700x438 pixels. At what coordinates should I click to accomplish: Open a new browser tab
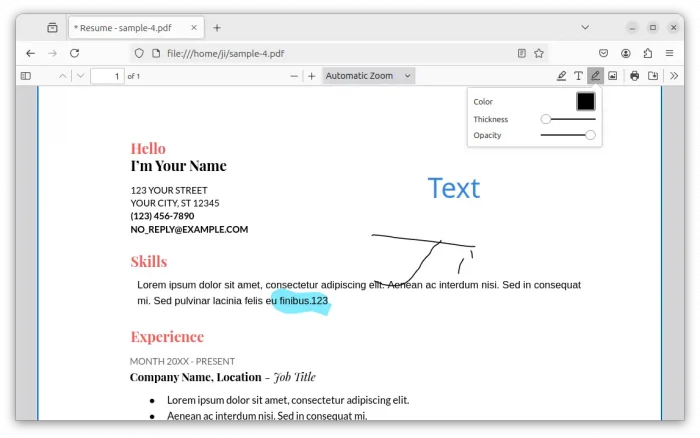coord(217,28)
